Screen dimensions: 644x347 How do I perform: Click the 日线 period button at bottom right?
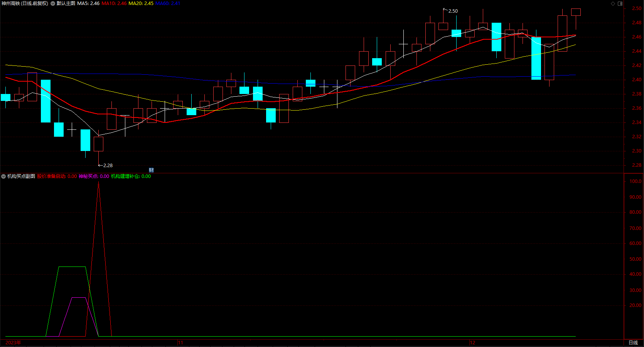tap(633, 342)
